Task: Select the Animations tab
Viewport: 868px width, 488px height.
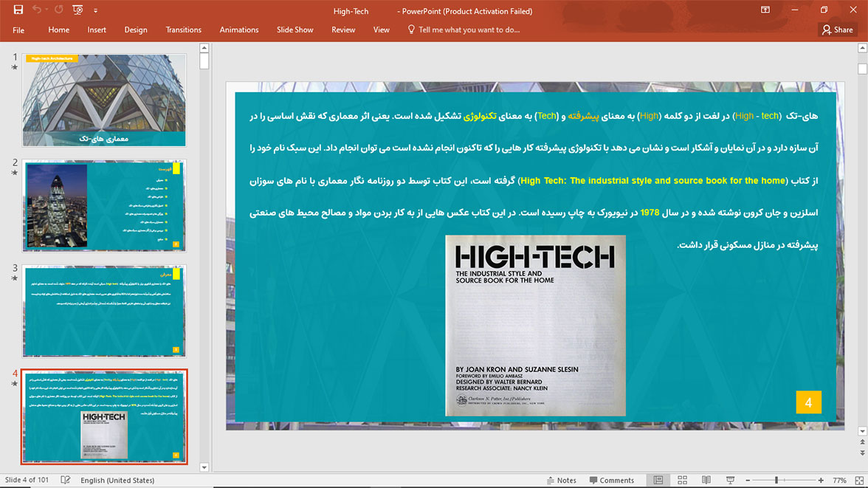Action: [239, 30]
